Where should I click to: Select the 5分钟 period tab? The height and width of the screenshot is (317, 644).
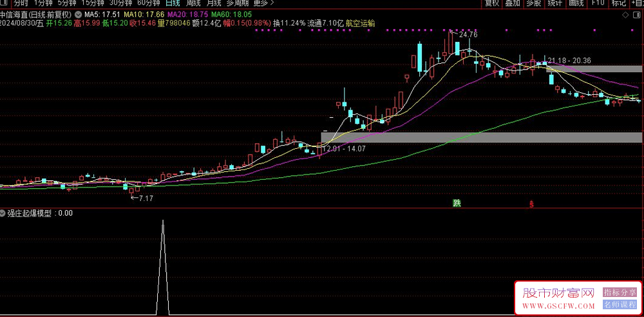click(x=66, y=3)
